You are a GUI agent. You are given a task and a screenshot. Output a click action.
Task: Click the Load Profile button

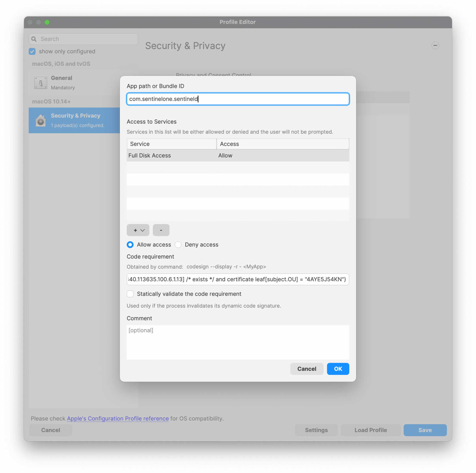tap(371, 430)
